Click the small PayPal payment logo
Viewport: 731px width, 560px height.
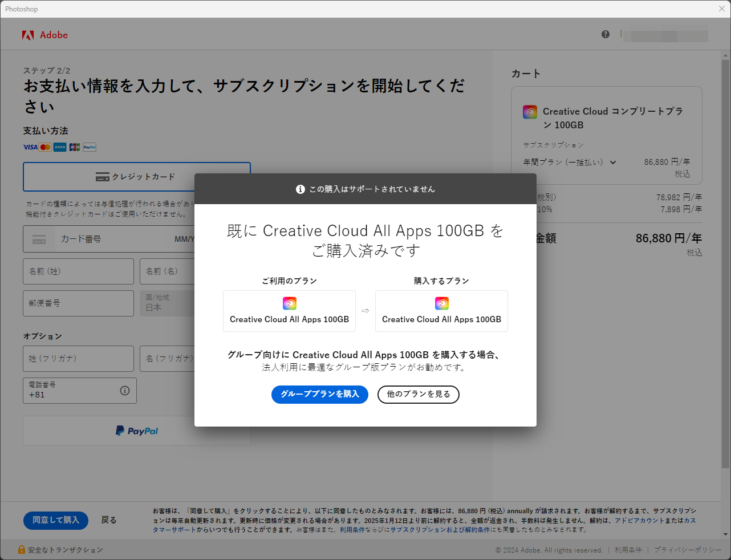pos(90,147)
